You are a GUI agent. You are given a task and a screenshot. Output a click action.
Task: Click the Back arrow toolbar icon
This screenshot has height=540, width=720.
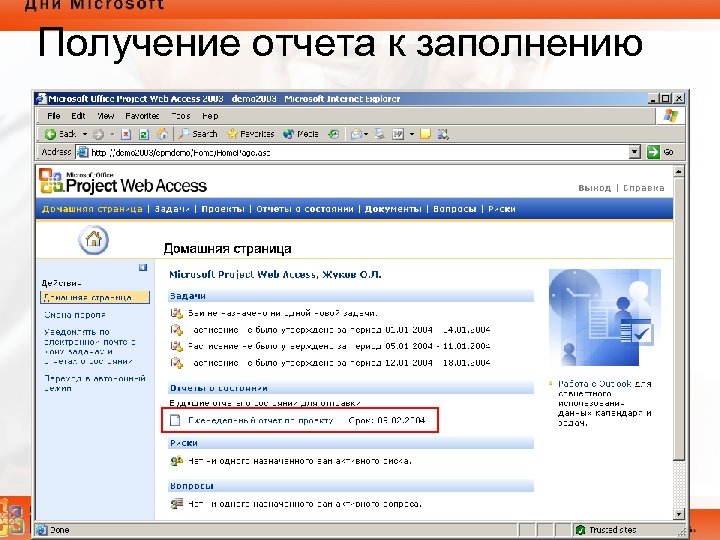point(51,134)
